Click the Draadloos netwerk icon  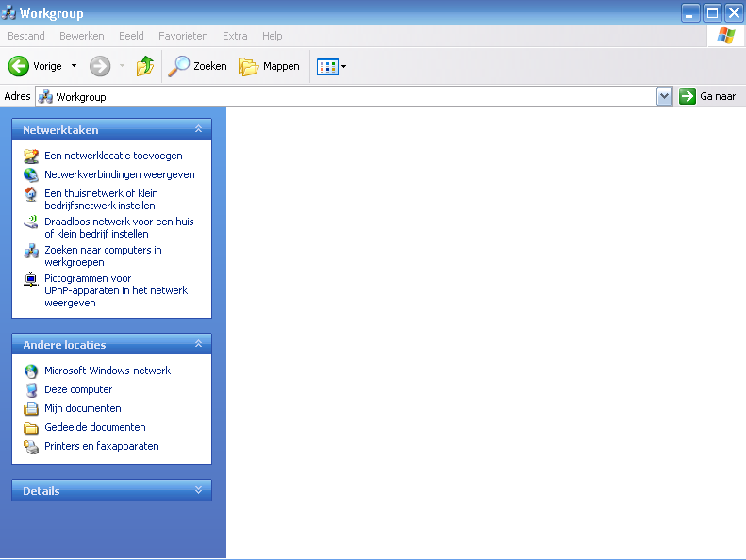[31, 222]
